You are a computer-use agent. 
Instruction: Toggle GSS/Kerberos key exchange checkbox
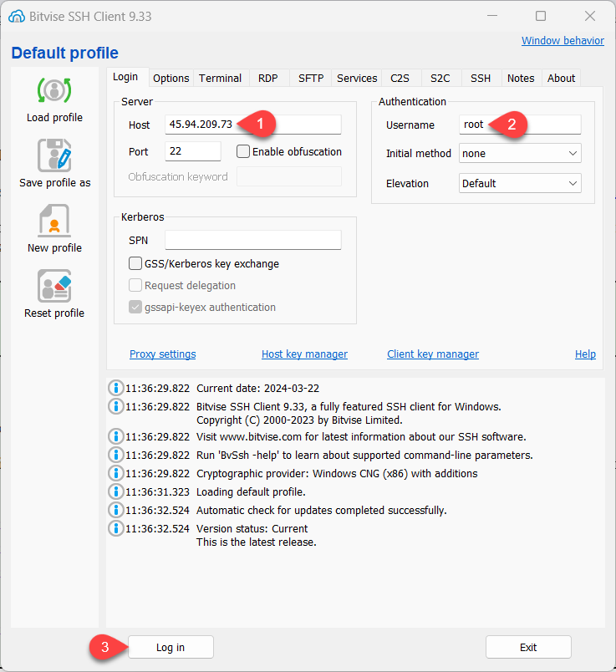coord(135,263)
